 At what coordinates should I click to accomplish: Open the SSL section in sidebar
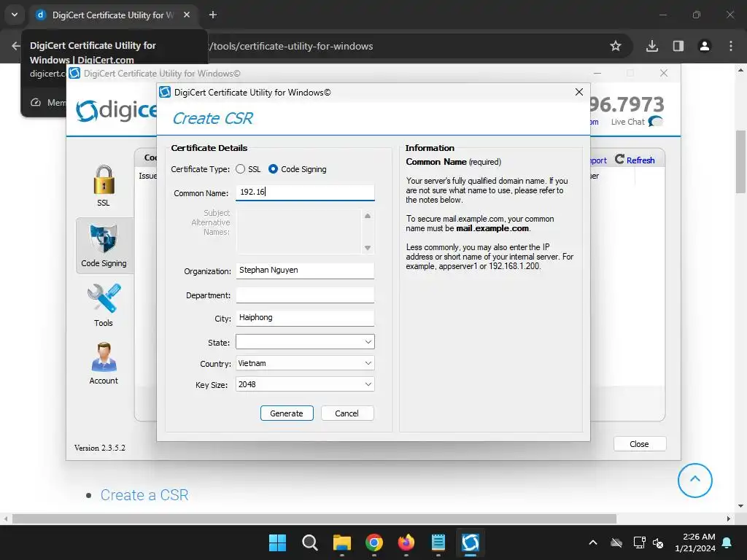tap(104, 186)
